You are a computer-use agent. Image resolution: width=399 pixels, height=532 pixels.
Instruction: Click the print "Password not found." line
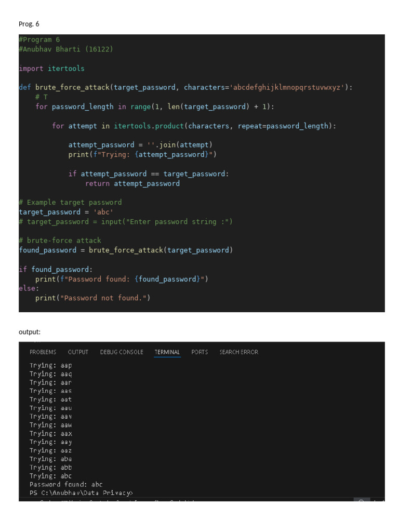92,298
